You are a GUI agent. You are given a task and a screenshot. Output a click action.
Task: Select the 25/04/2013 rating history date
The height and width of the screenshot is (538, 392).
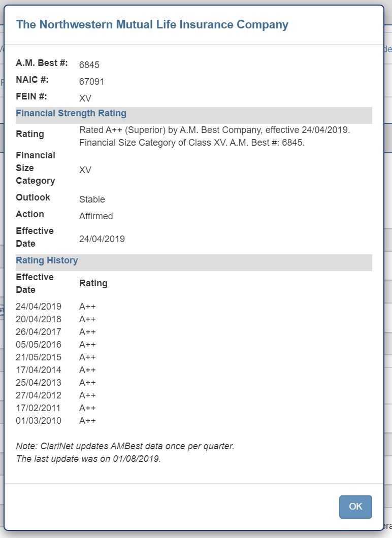(x=39, y=383)
